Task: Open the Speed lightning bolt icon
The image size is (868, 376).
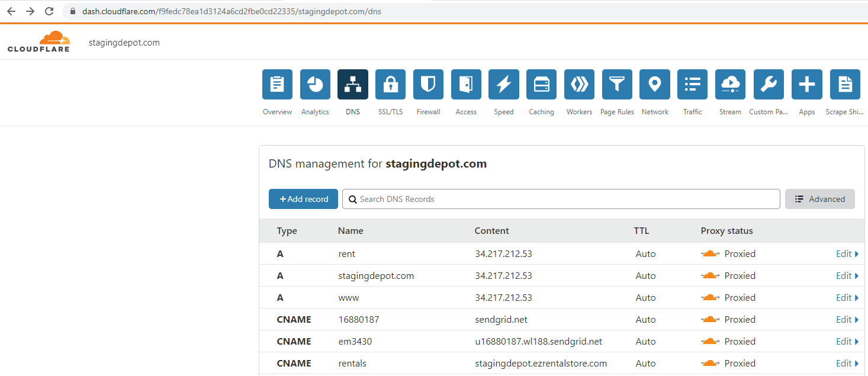Action: (504, 84)
